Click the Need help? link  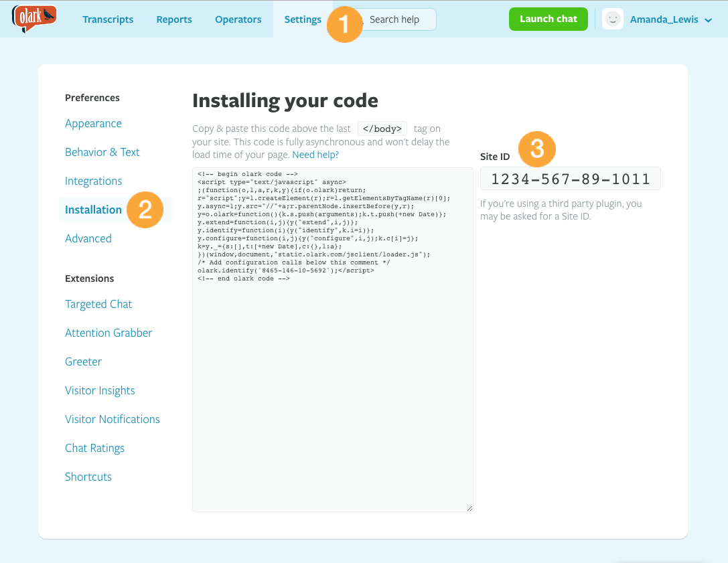[x=315, y=155]
